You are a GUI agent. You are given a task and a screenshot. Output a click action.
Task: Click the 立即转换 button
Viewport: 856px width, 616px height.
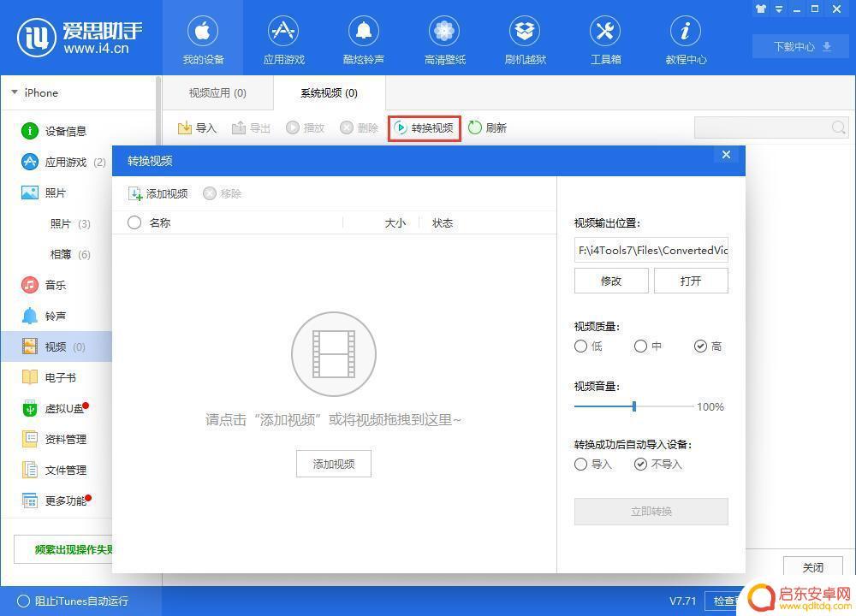(651, 512)
